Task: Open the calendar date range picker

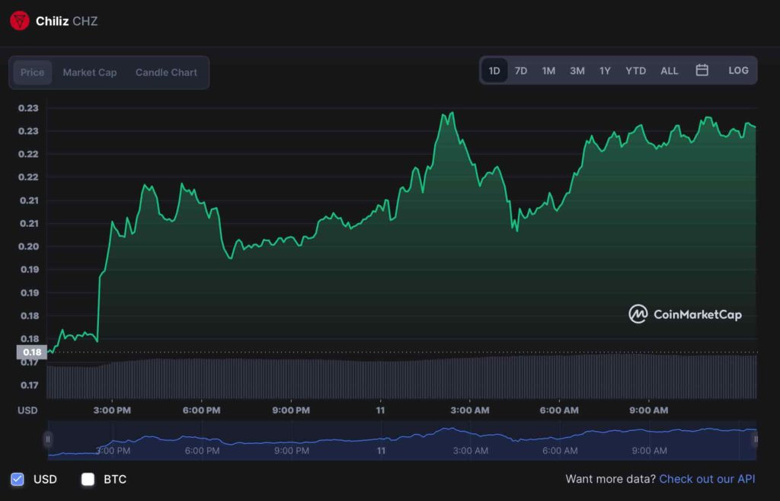Action: coord(702,71)
